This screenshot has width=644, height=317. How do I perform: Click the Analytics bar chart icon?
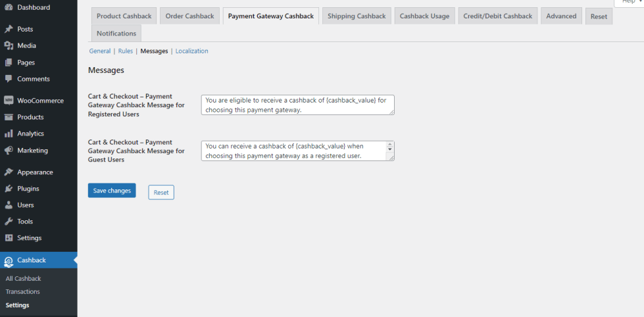click(9, 134)
